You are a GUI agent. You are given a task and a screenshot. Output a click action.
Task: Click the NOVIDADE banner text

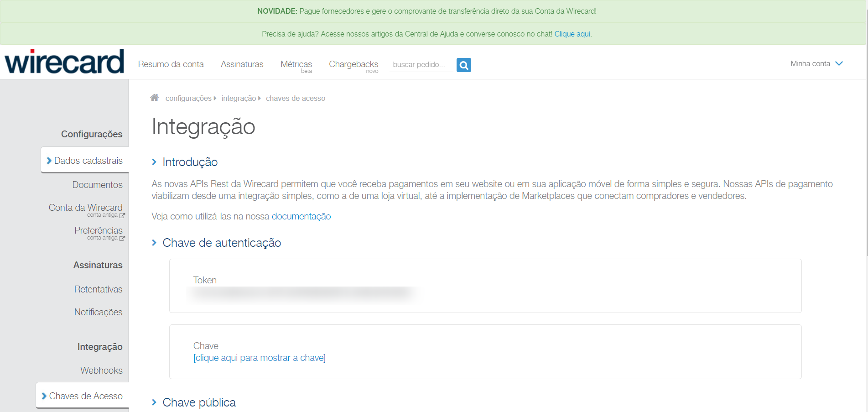coord(427,11)
